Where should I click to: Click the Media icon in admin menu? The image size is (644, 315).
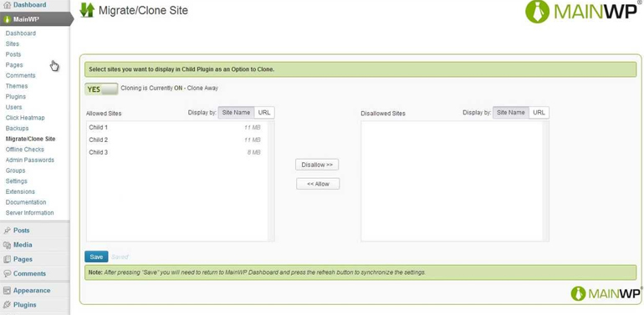click(x=7, y=245)
